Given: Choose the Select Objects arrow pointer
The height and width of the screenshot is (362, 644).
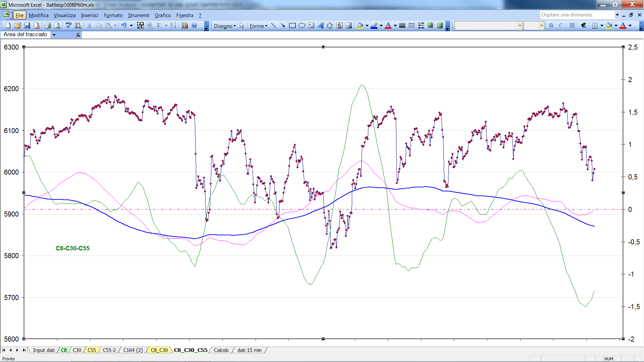Looking at the screenshot, I should click(242, 26).
